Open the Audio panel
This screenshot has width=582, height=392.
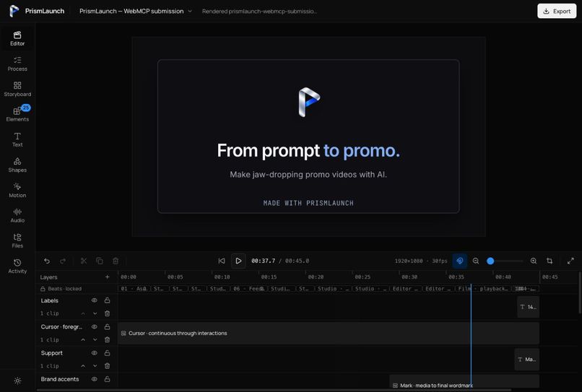pyautogui.click(x=17, y=215)
